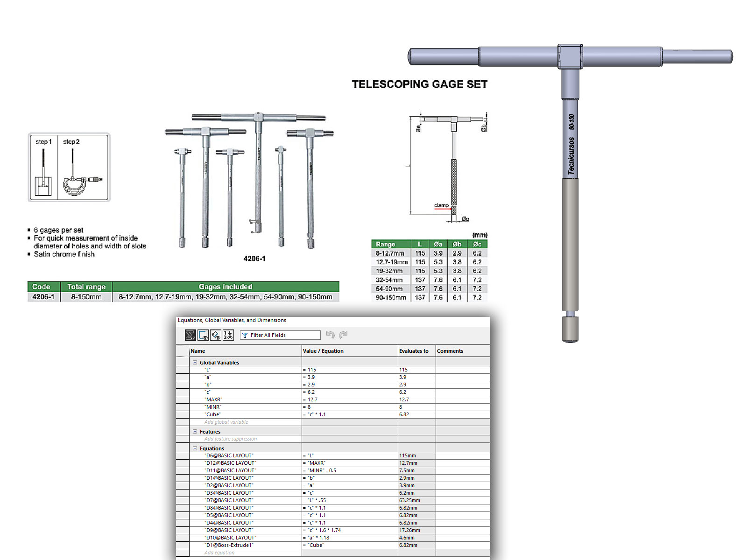Select equation "D9@BASIC LAYOUT"
747x560 pixels.
pos(229,530)
